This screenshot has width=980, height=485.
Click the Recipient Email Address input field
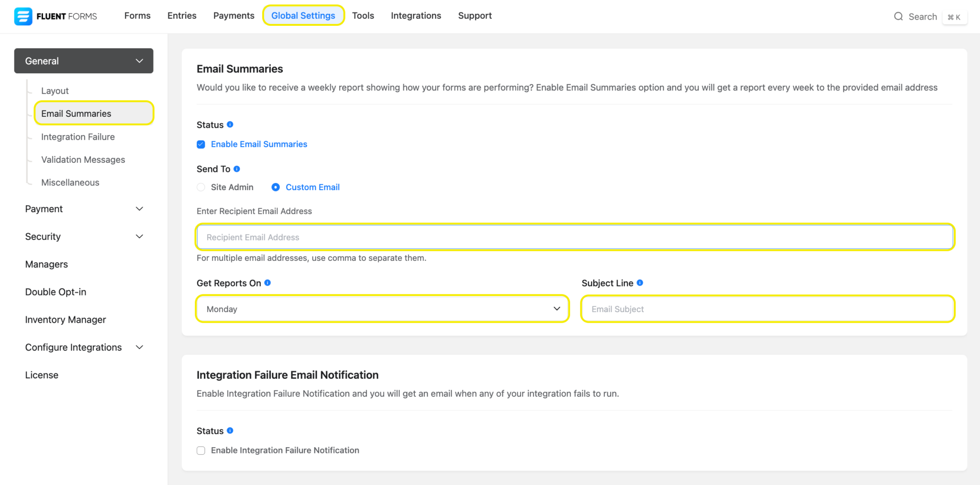pyautogui.click(x=526, y=237)
